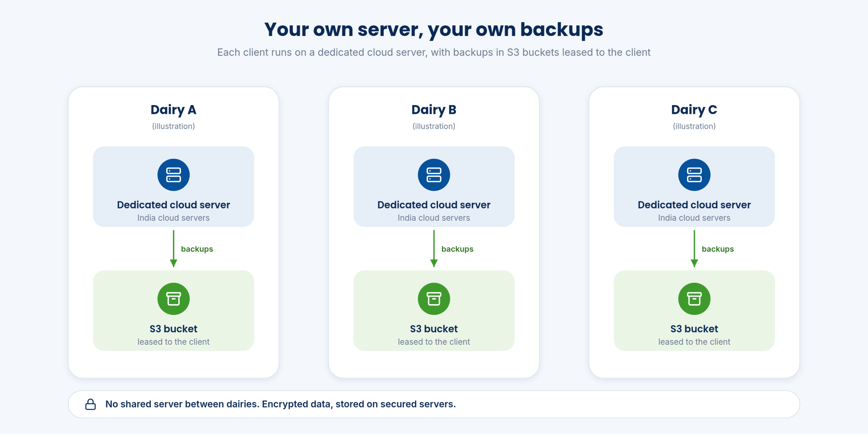Viewport: 868px width, 434px height.
Task: Click '(illustration)' under Dairy C
Action: [694, 126]
